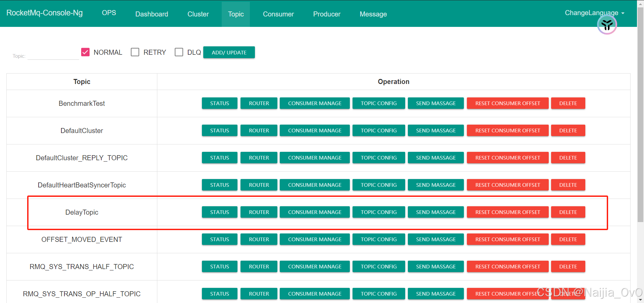This screenshot has width=644, height=303.
Task: Open the Producer page
Action: [327, 14]
